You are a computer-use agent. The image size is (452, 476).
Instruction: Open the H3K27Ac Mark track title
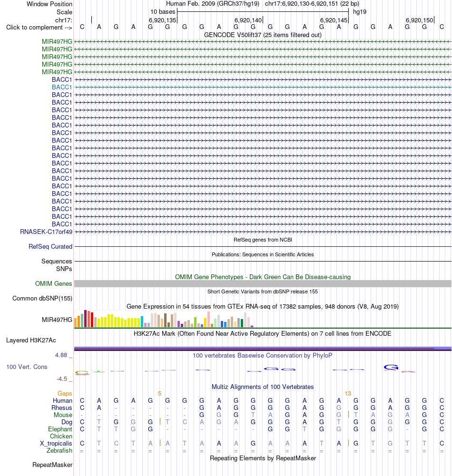263,334
